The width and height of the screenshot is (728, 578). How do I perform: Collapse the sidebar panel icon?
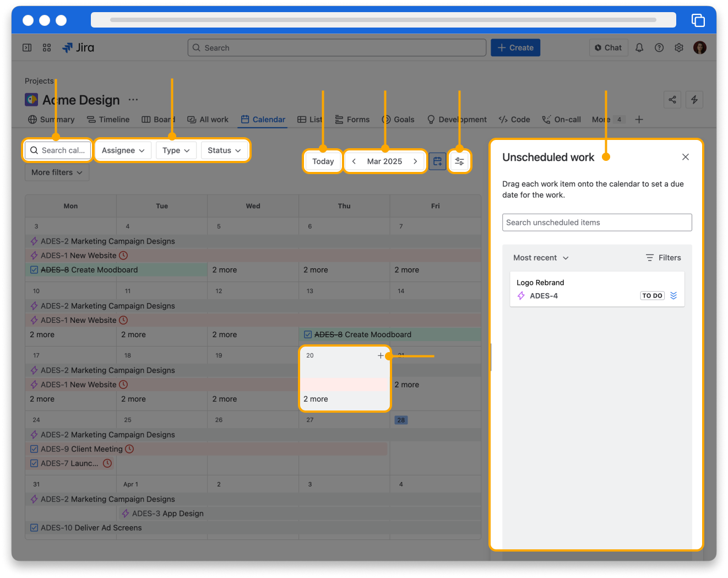click(x=27, y=48)
